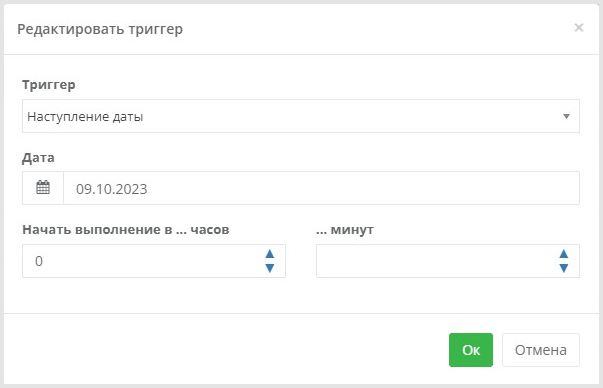Confirm with the green Ок button
This screenshot has width=603, height=388.
pyautogui.click(x=471, y=350)
